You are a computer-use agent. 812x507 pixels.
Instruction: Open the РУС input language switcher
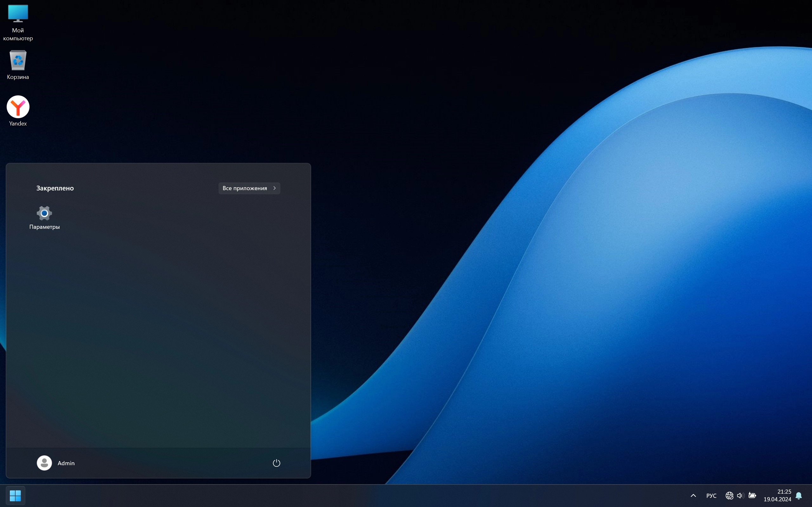711,495
